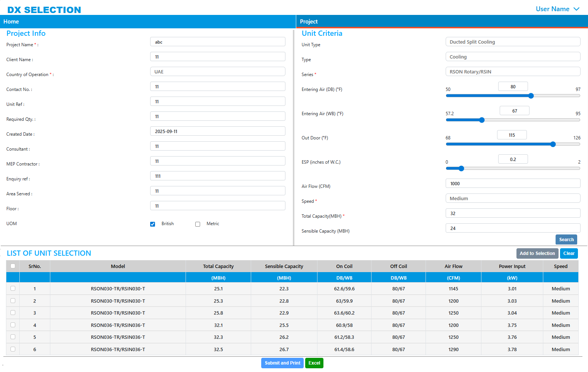
Task: Click sensible capacity value 26.2
Action: (x=284, y=337)
